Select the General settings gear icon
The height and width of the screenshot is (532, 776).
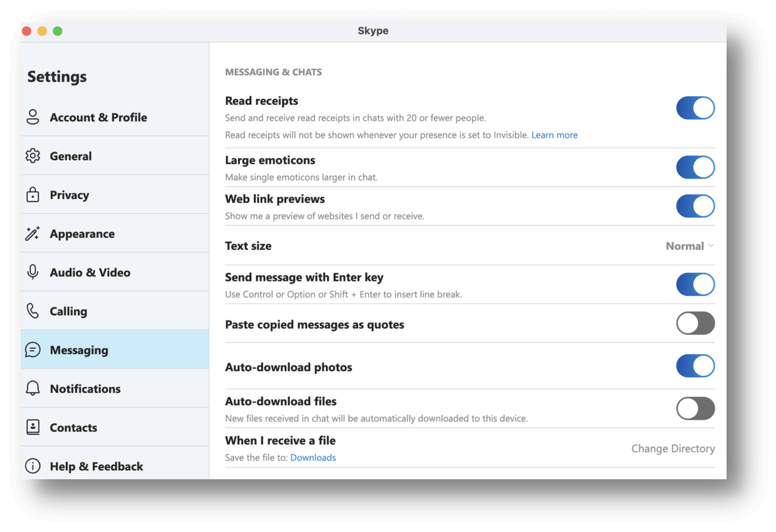click(x=32, y=156)
